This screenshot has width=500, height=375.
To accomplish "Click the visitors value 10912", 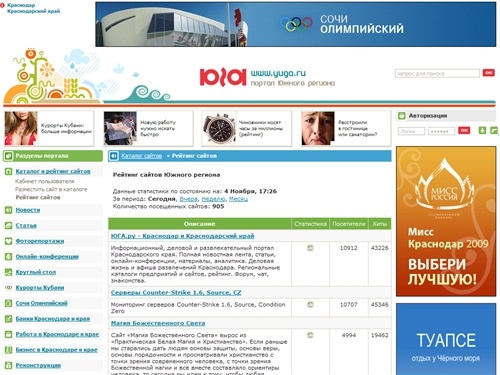I will click(349, 248).
